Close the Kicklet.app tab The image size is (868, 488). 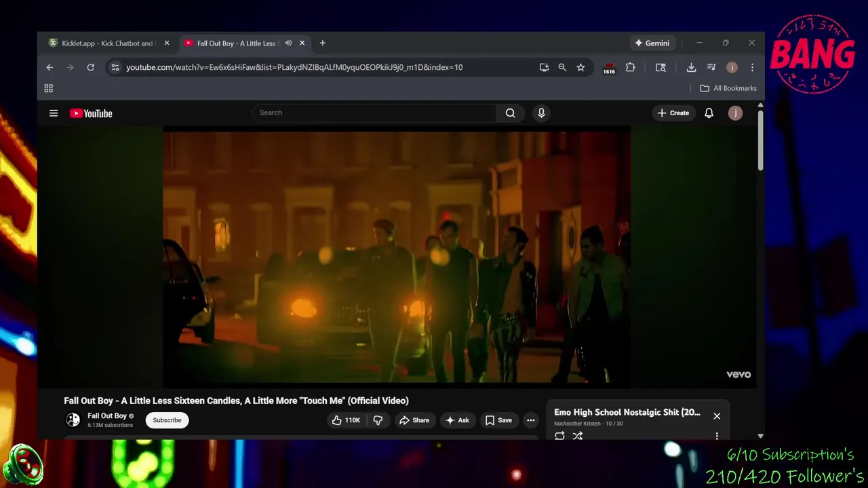(x=167, y=43)
